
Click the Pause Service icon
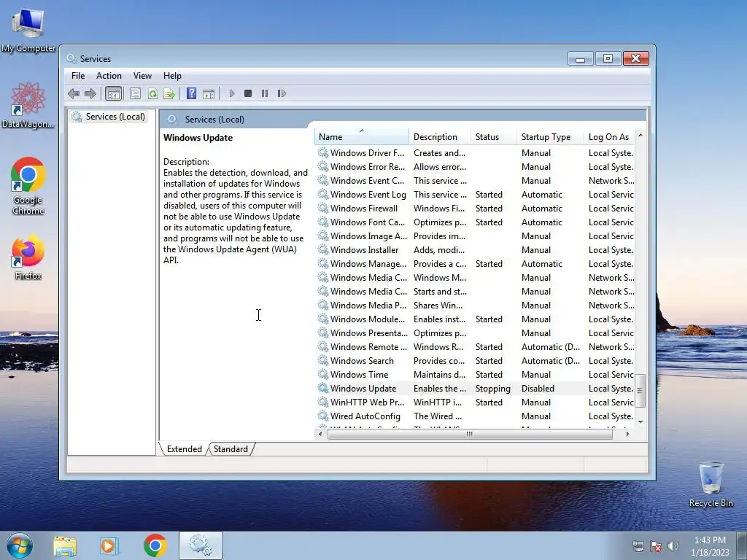(x=264, y=93)
